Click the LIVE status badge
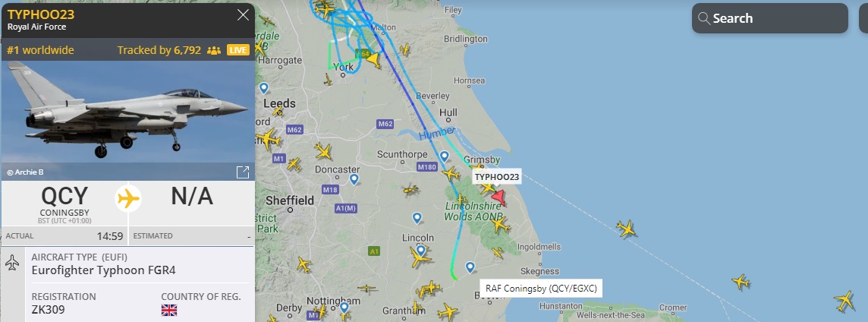868x322 pixels. pos(238,50)
